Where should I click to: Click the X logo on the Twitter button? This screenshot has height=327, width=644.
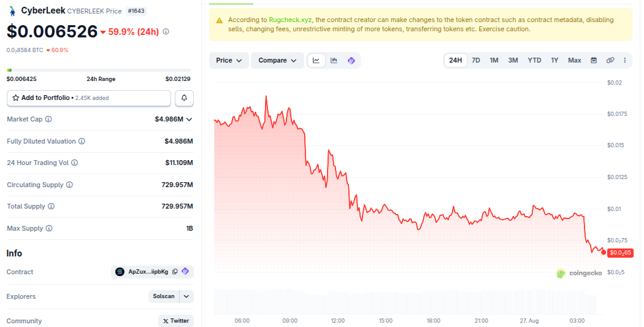click(x=166, y=321)
